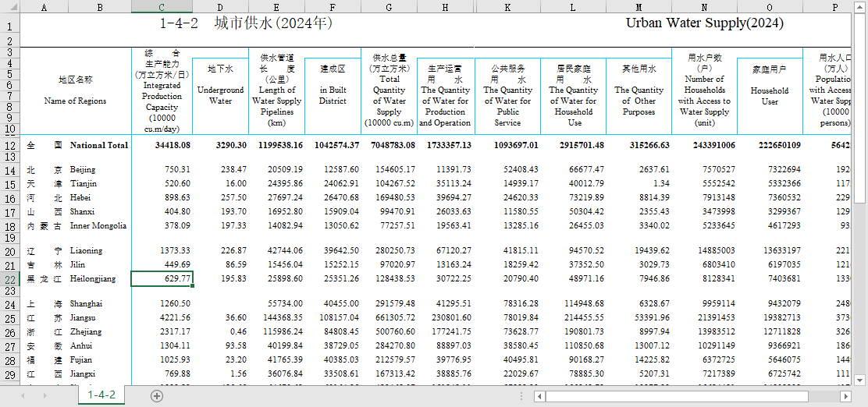The height and width of the screenshot is (407, 868).
Task: Click selected cell with value 629.77
Action: pos(162,279)
